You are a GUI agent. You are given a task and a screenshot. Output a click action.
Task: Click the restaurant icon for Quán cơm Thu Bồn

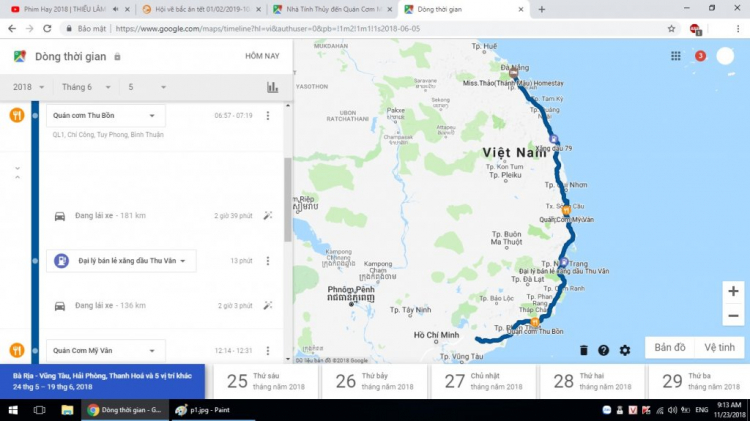[17, 115]
